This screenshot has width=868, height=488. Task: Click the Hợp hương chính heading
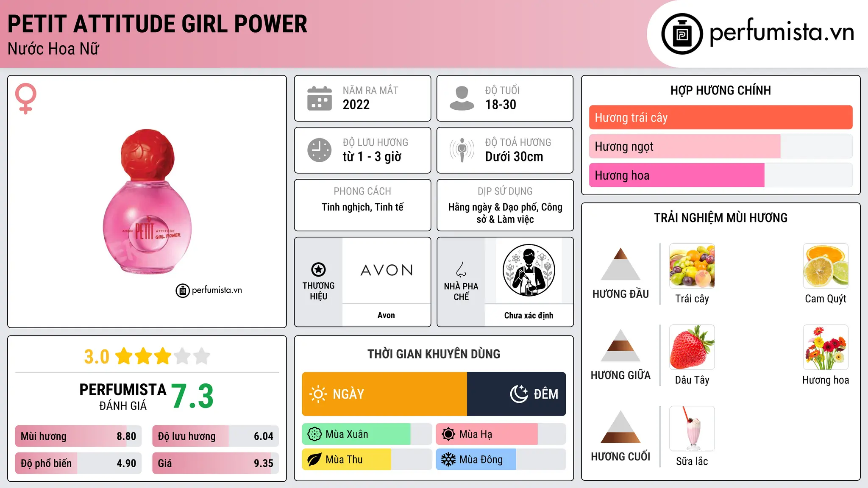click(721, 90)
